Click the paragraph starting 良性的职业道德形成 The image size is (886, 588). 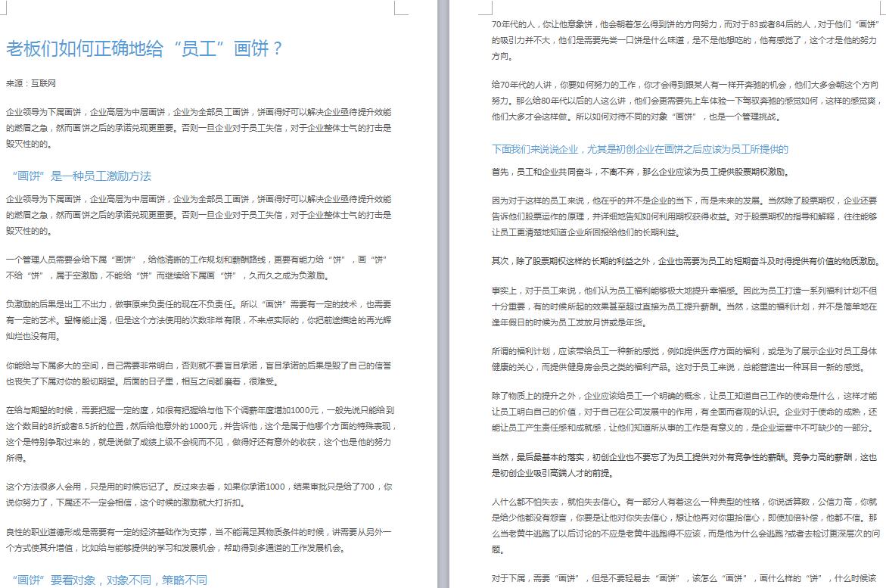pyautogui.click(x=198, y=540)
